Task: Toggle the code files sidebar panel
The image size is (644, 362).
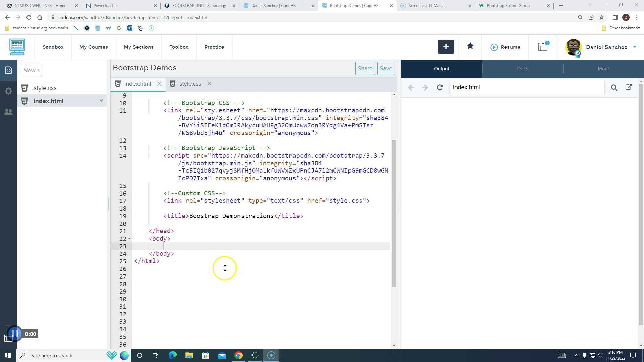Action: click(8, 70)
